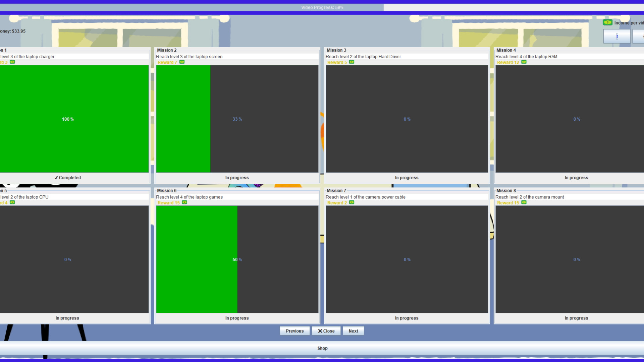This screenshot has height=362, width=644.
Task: Click the Mission 2 Reward 7 cash icon
Action: [182, 62]
